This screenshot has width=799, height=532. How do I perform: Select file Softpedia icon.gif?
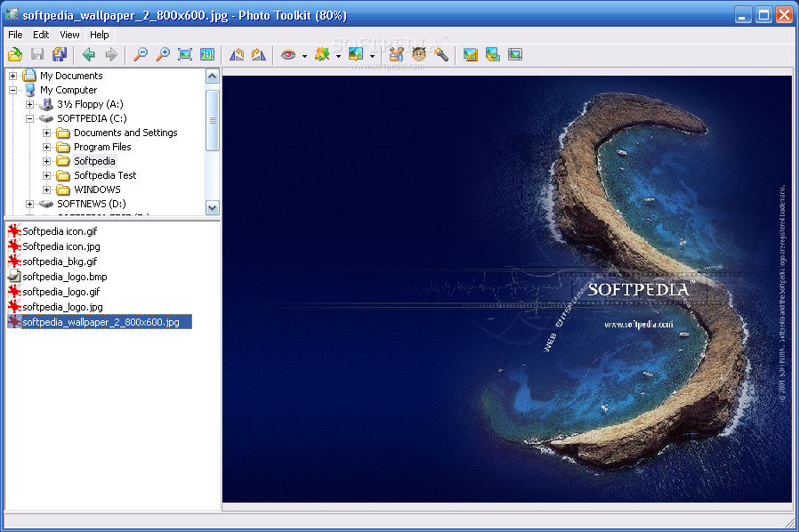[60, 231]
